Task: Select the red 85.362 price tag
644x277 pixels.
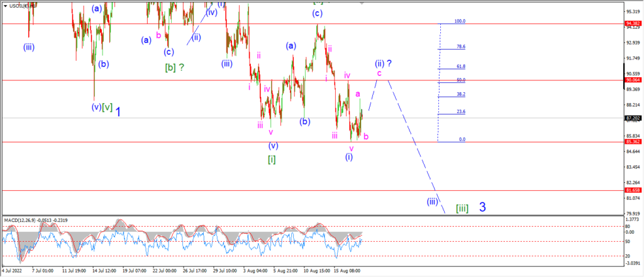Action: 633,141
